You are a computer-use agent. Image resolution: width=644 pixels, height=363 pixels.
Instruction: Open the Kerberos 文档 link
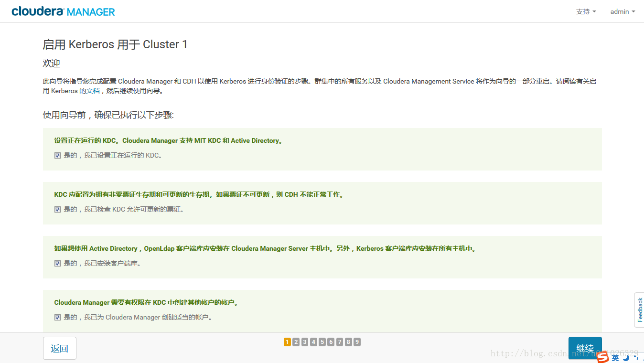coord(93,91)
